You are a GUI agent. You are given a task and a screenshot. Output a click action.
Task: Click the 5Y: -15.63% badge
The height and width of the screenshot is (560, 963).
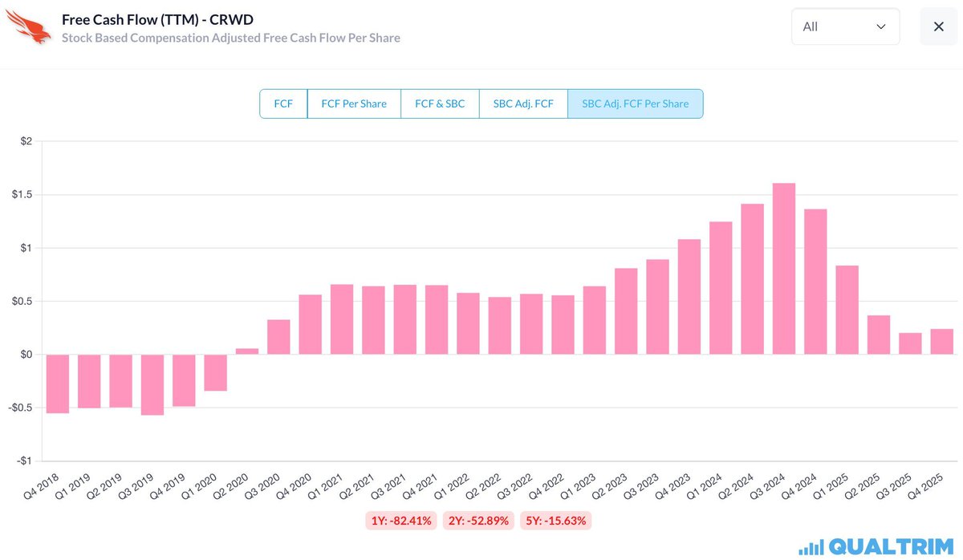(x=555, y=521)
